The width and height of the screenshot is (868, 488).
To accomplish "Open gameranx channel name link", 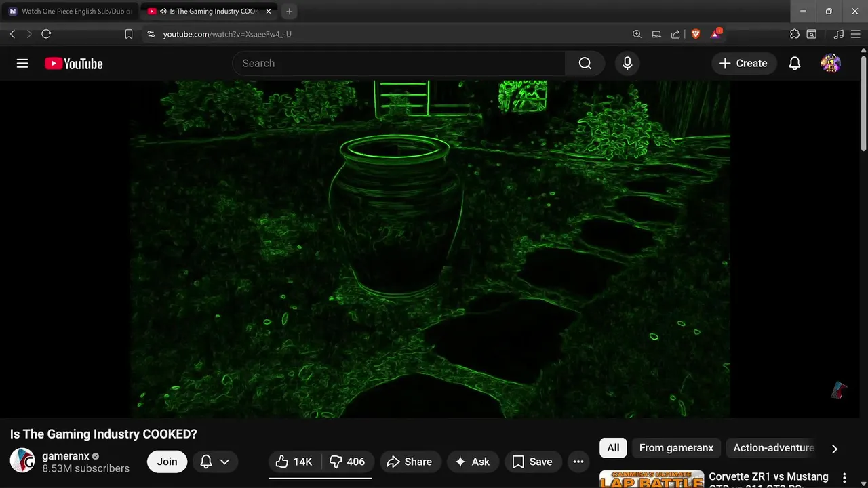I will coord(66,455).
